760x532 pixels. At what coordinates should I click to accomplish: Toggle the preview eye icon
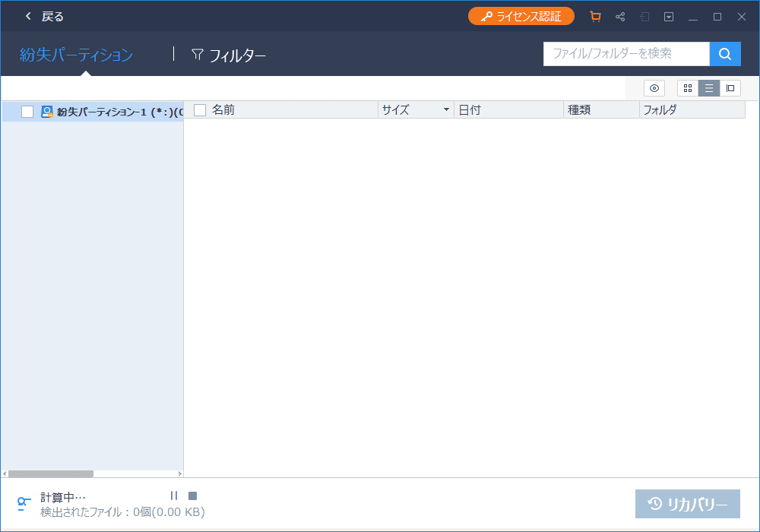tap(654, 88)
